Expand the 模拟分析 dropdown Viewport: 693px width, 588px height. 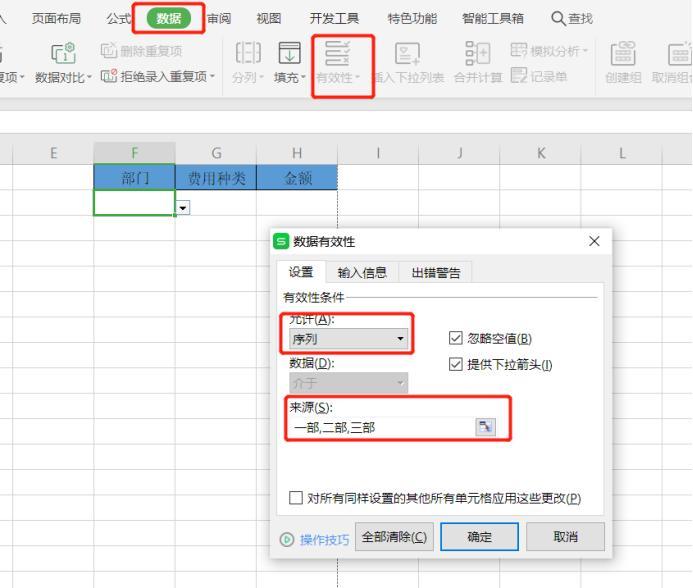(585, 51)
